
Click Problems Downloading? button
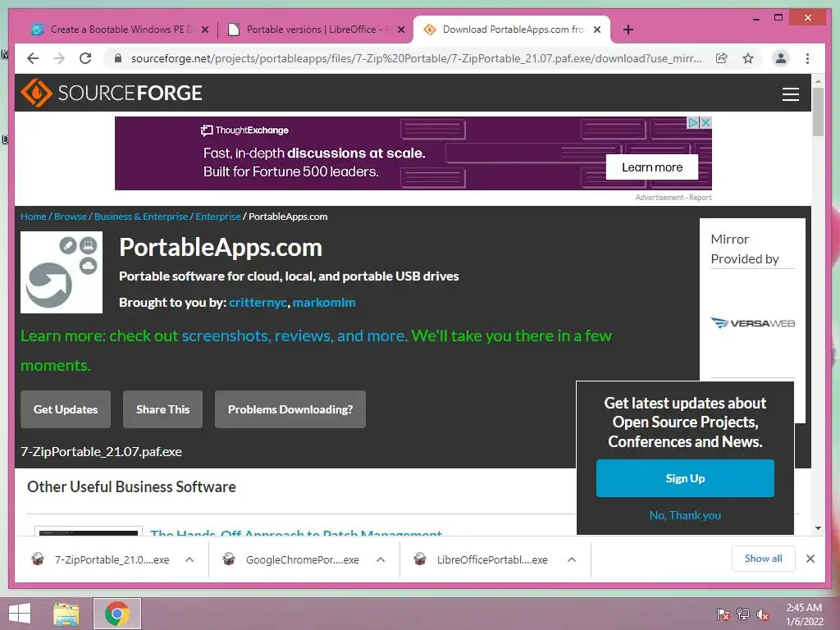290,409
